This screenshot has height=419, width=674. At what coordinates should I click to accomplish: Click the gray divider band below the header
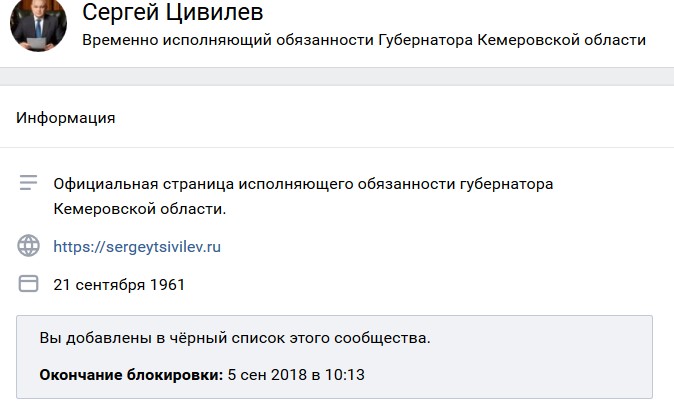click(x=337, y=76)
